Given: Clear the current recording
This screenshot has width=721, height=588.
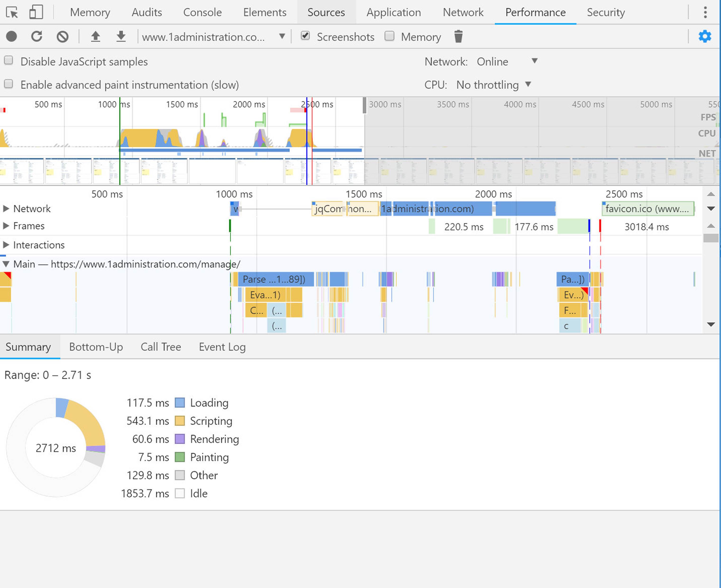Looking at the screenshot, I should (62, 37).
